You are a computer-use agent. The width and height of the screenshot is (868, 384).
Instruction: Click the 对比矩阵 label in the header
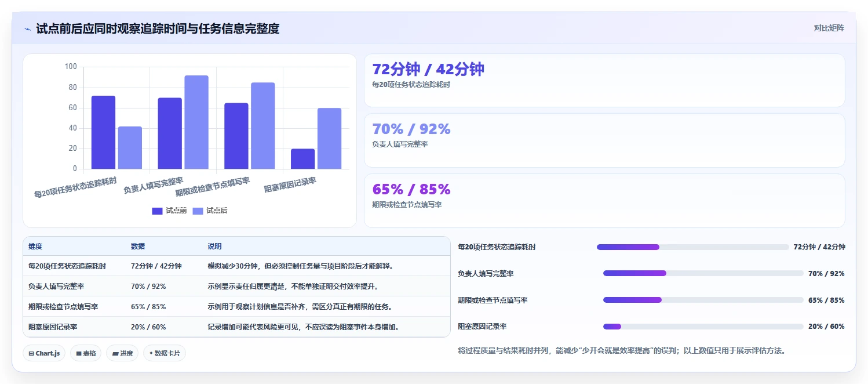click(829, 28)
